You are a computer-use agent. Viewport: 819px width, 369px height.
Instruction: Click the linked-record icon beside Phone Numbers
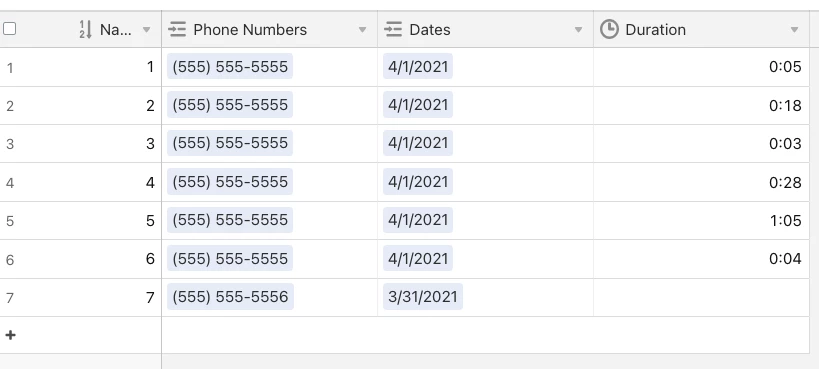(x=178, y=29)
